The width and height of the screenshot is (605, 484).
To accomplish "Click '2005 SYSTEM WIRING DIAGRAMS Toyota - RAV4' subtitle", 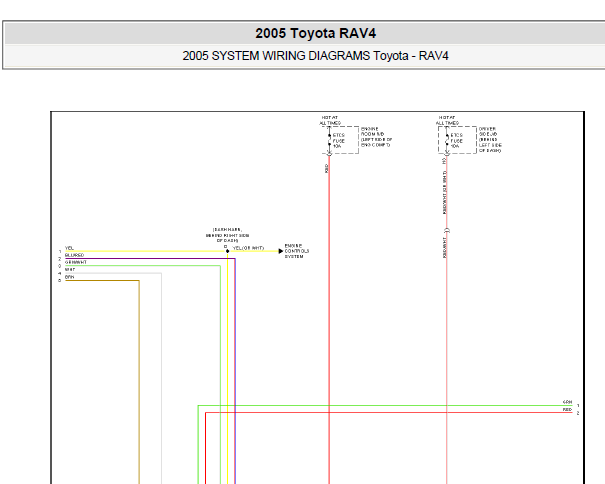I will coord(315,56).
